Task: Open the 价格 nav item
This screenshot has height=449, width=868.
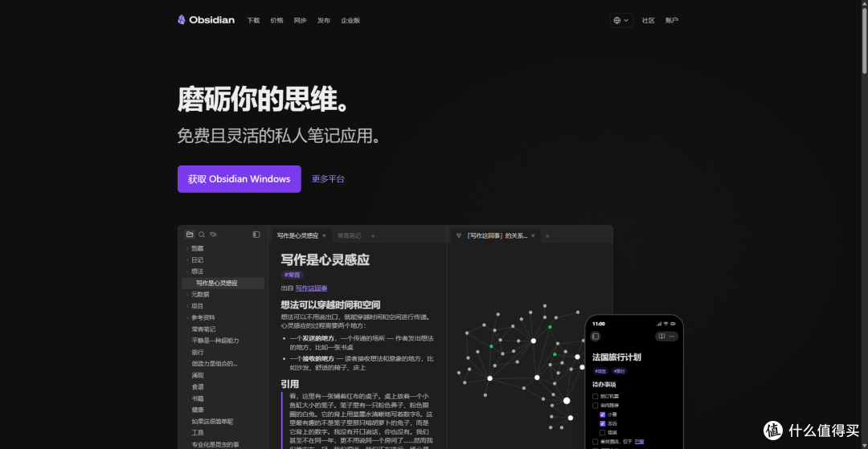Action: coord(276,20)
